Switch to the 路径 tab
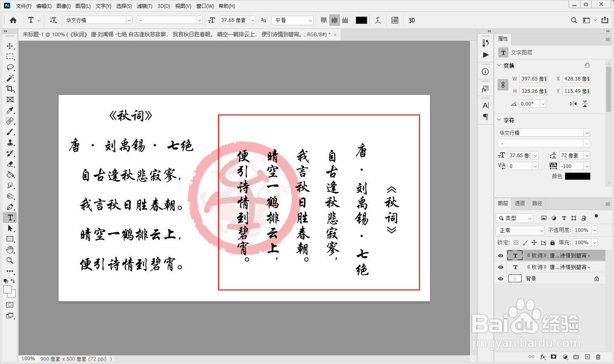The image size is (614, 364). tap(537, 203)
